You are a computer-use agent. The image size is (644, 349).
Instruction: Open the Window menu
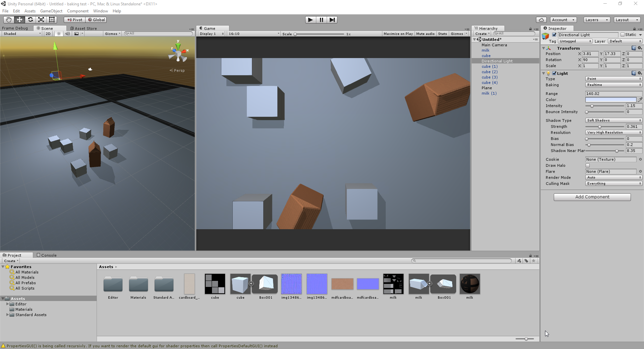coord(101,11)
